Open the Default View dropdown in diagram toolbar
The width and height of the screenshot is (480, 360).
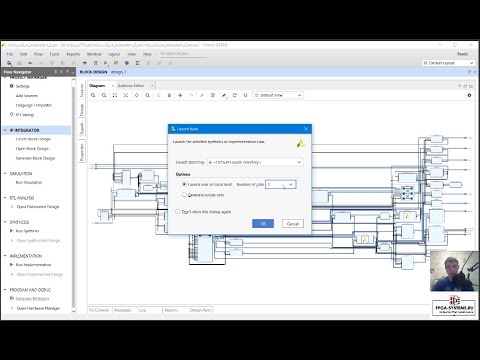point(278,95)
